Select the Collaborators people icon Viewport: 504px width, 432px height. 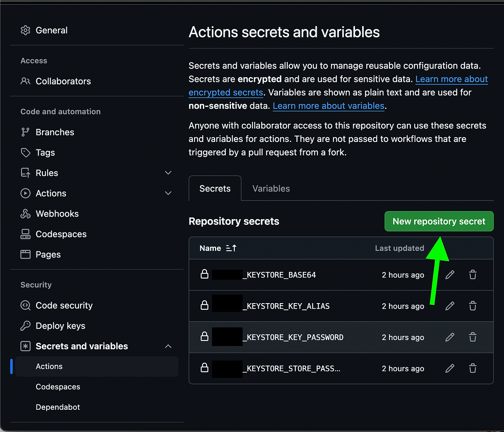click(25, 81)
